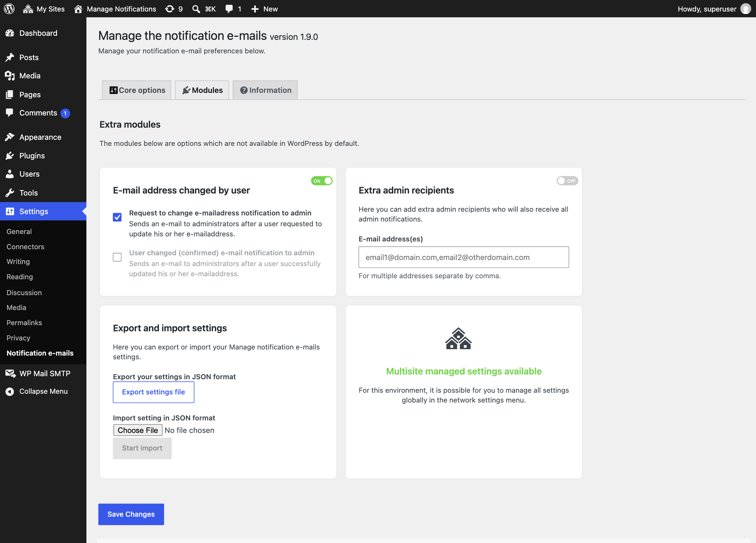Image resolution: width=756 pixels, height=543 pixels.
Task: Toggle off E-mail address changed by user module
Action: (x=322, y=181)
